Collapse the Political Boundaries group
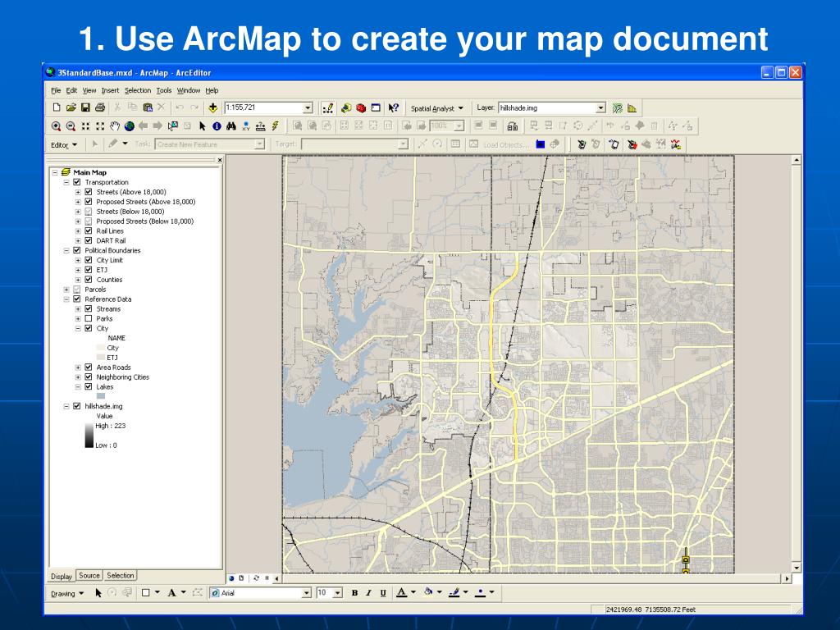The width and height of the screenshot is (840, 630). 66,250
